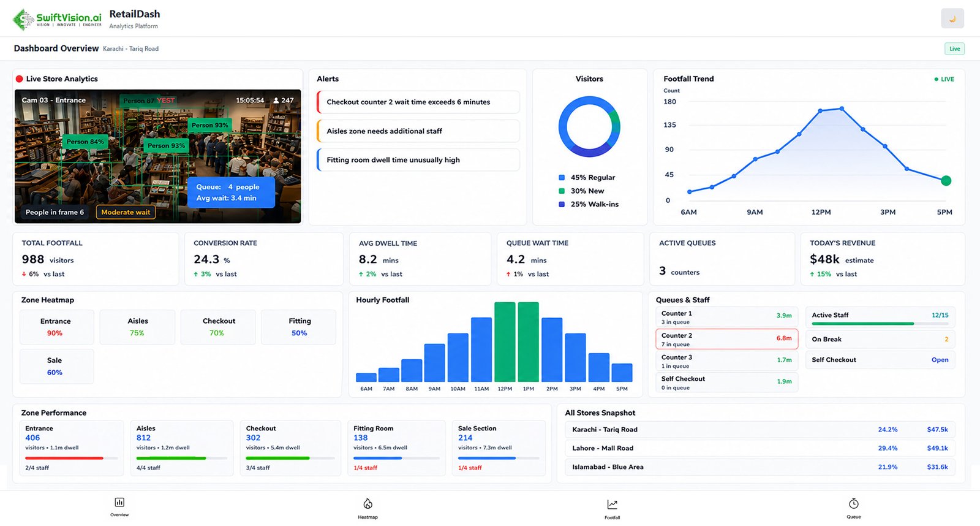This screenshot has width=980, height=526.
Task: Click the green 5PM endpoint on Footfall Trend
Action: (946, 181)
